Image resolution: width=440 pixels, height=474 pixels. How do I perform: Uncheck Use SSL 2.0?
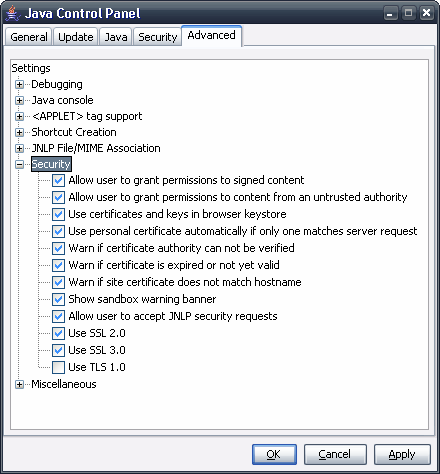58,333
